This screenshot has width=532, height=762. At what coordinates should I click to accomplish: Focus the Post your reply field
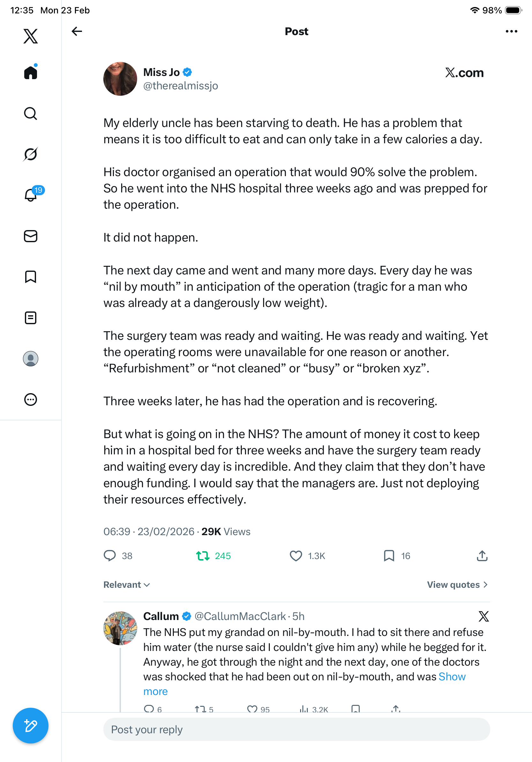tap(297, 729)
